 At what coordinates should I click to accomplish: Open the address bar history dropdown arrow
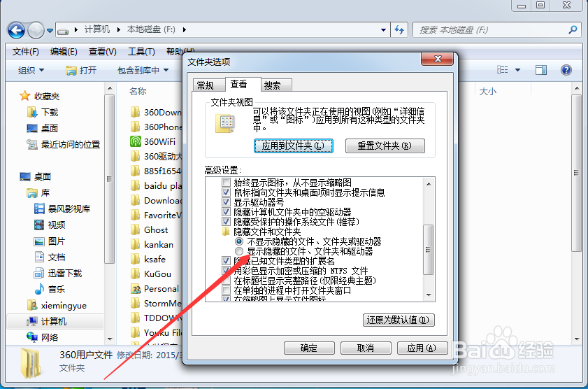pyautogui.click(x=383, y=29)
